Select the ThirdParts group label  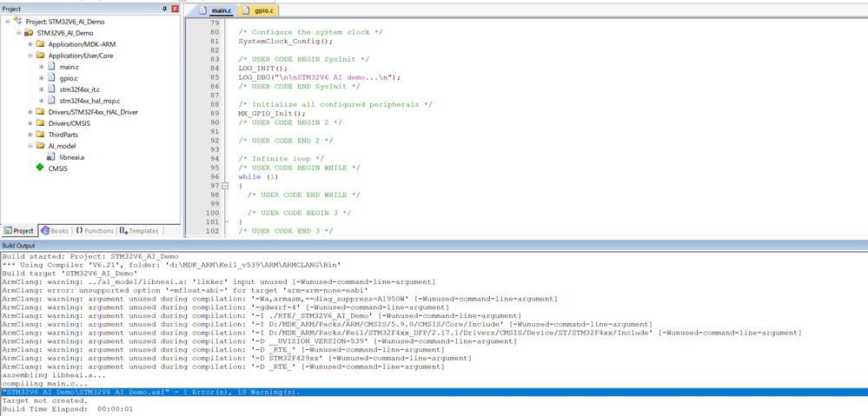point(63,135)
